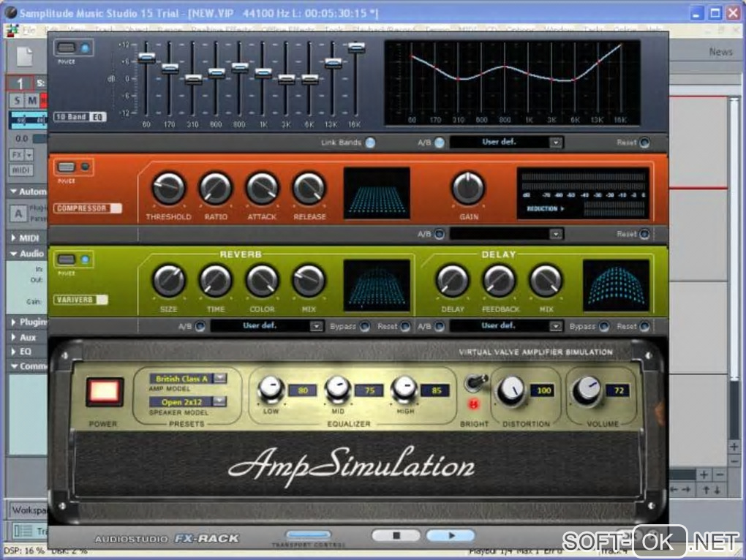Image resolution: width=746 pixels, height=560 pixels.
Task: Click the Delay time knob
Action: point(453,281)
